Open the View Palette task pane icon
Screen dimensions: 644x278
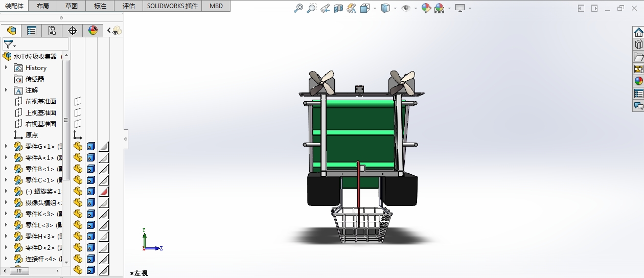638,69
